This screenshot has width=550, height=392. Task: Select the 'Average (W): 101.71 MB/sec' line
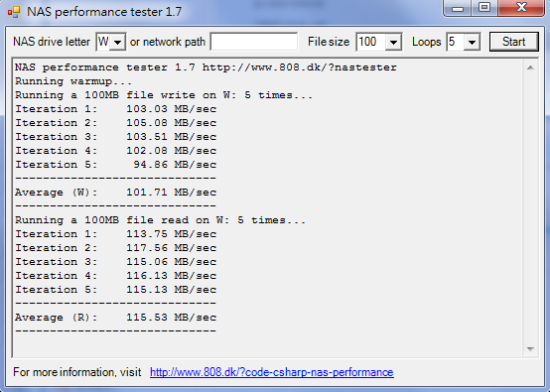coord(115,193)
